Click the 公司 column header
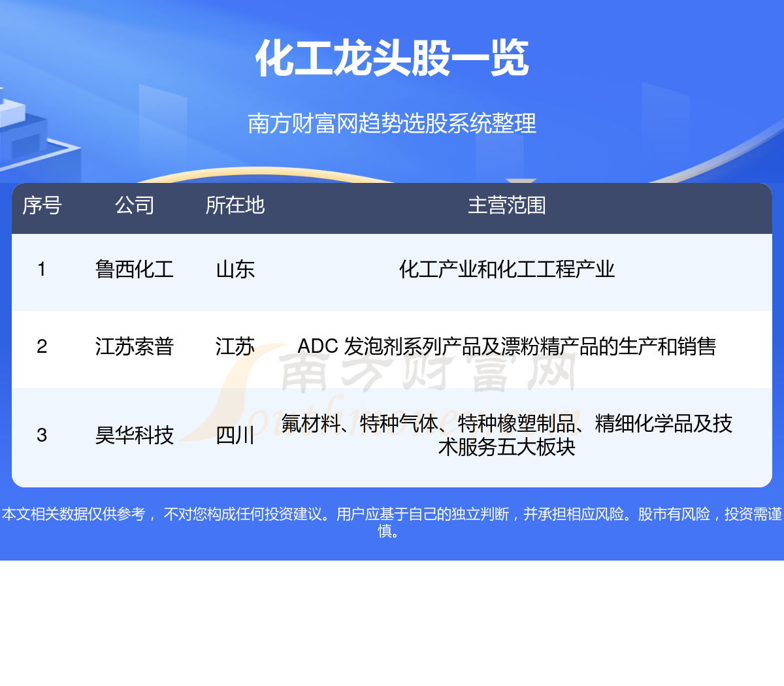Screen dimensions: 784x686 coord(135,205)
